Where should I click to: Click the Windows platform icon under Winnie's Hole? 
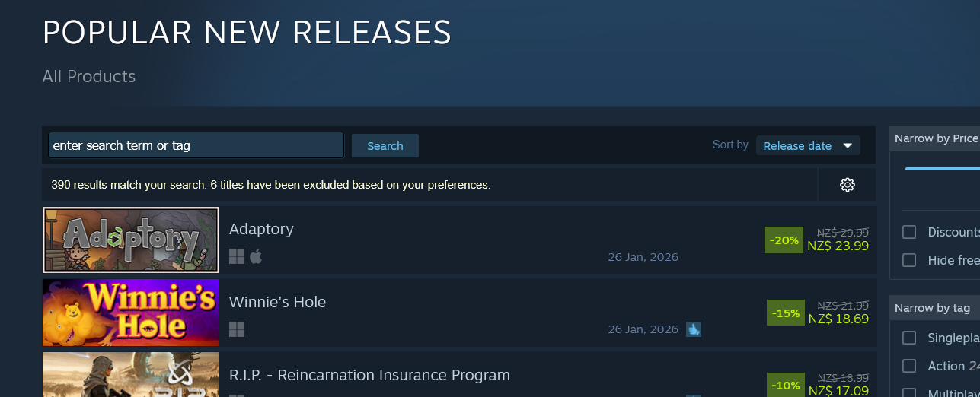pos(237,329)
